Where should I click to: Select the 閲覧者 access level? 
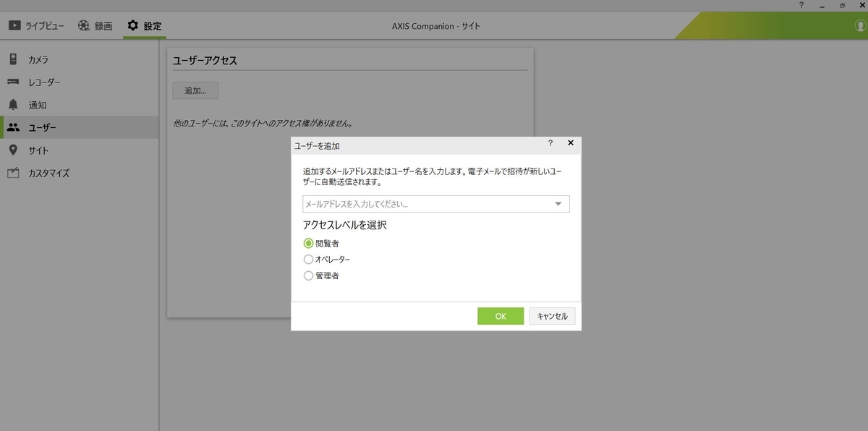pyautogui.click(x=309, y=244)
